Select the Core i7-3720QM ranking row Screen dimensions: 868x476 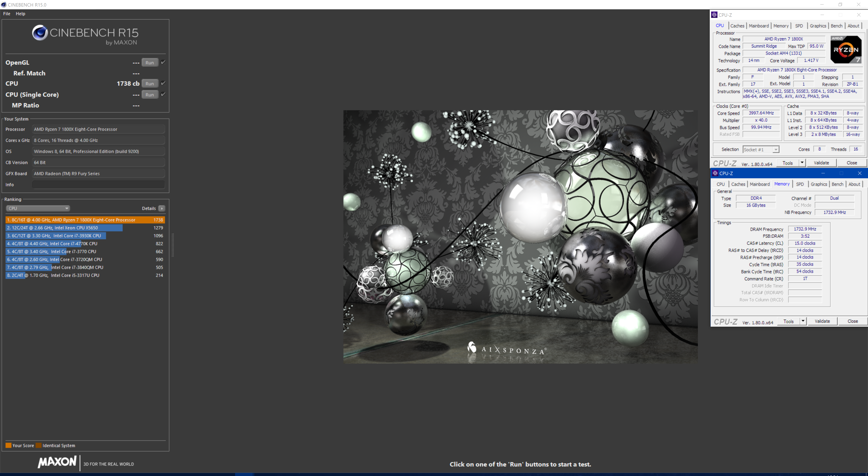(85, 259)
